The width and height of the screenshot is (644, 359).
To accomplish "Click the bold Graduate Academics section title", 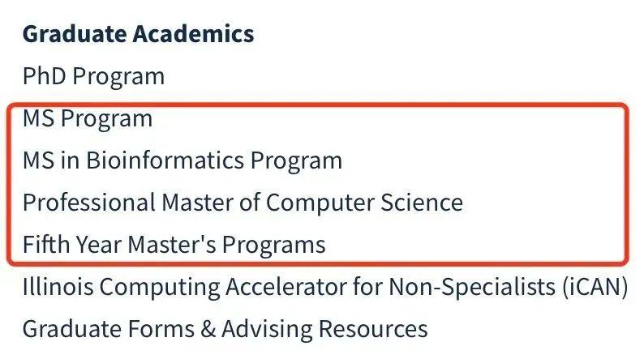I will point(139,34).
